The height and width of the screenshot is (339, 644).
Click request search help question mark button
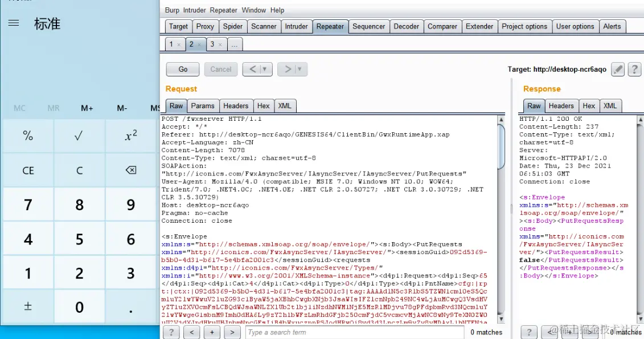(171, 332)
